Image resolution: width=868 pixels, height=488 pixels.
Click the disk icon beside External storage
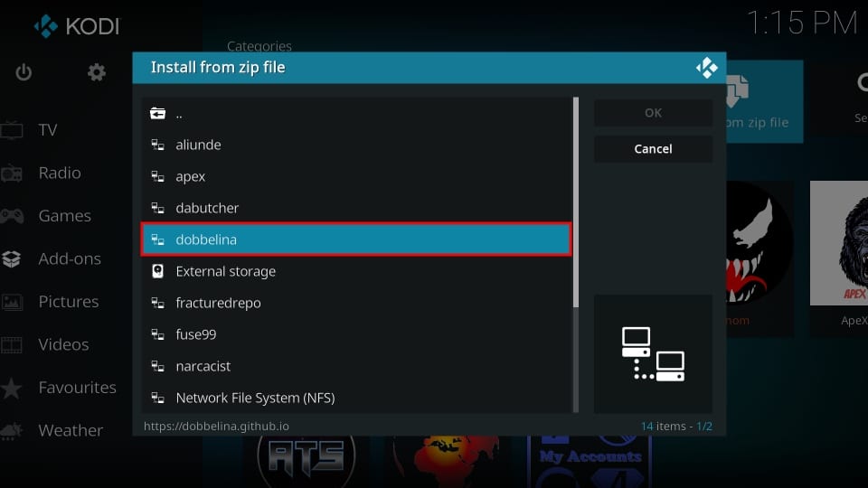coord(157,271)
